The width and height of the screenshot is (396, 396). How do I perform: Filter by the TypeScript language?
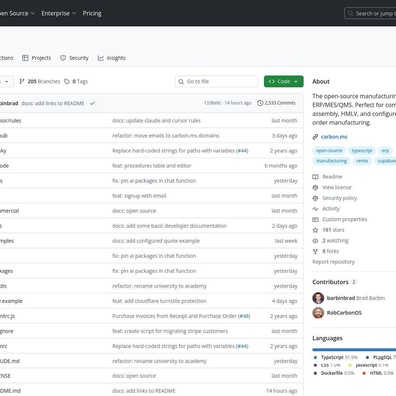tap(335, 357)
